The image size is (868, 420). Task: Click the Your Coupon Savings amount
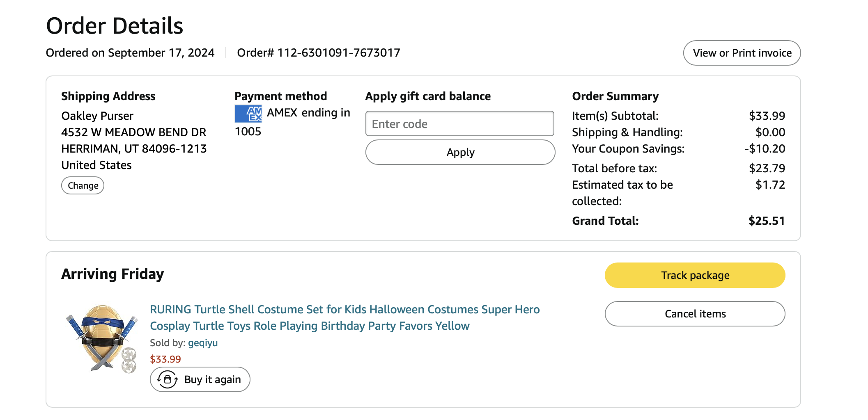pos(765,149)
